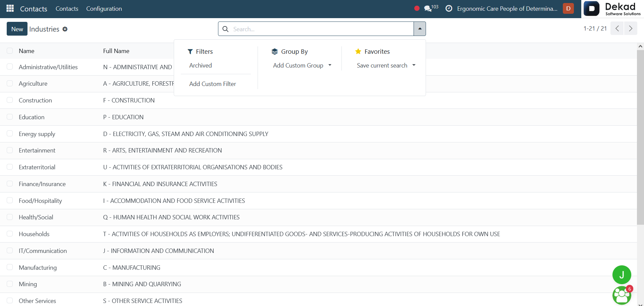Check the Finance/Insurance row checkbox
644x306 pixels.
coord(10,184)
